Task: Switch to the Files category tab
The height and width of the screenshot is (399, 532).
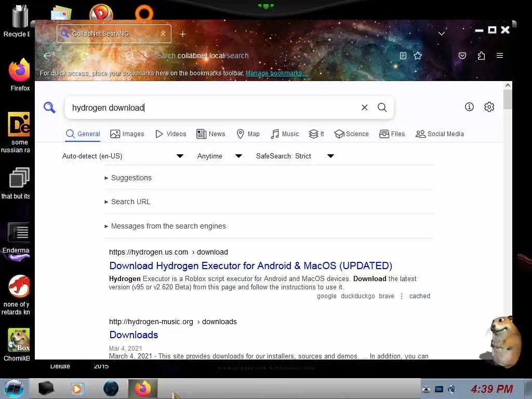Action: pos(392,134)
